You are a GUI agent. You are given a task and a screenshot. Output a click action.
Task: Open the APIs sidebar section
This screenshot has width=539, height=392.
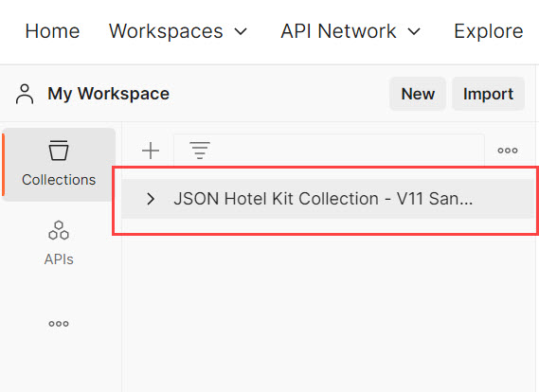point(59,243)
